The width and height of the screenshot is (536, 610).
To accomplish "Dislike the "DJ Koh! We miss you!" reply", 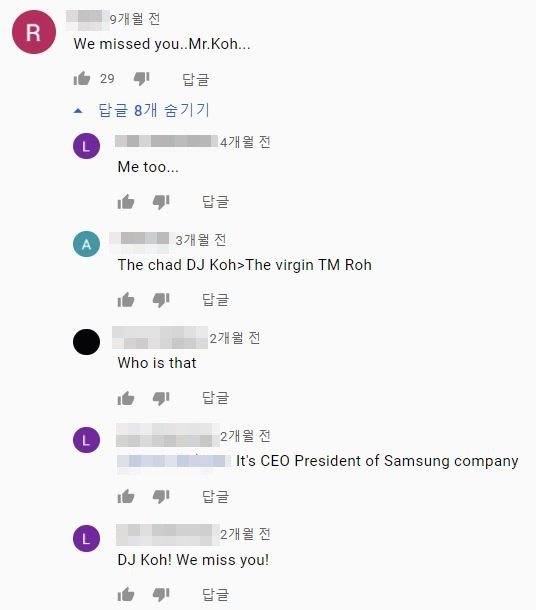I will pyautogui.click(x=161, y=595).
